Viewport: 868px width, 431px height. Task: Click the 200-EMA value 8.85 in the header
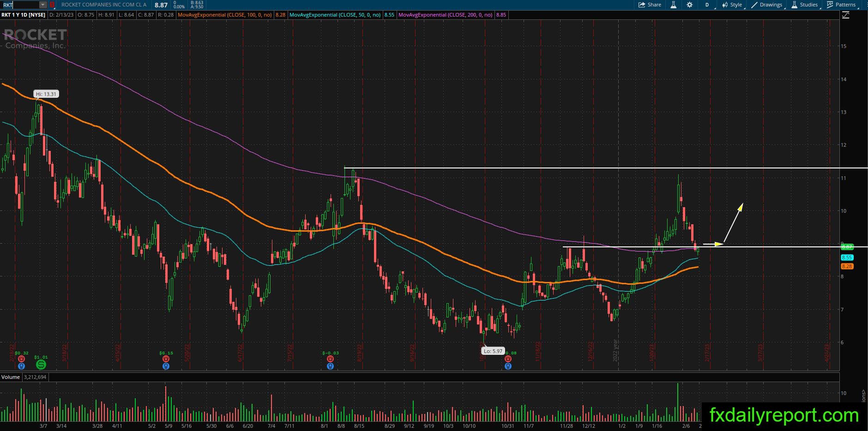[x=501, y=15]
